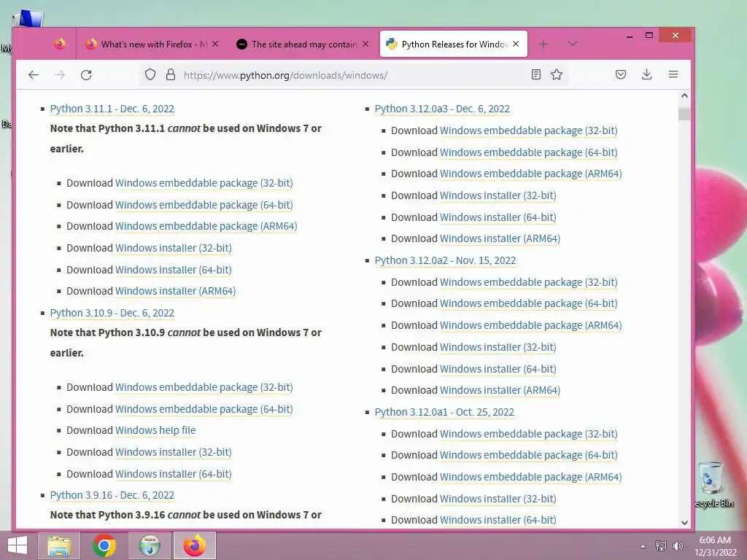747x560 pixels.
Task: Open the tracking protection shield icon
Action: pos(150,75)
